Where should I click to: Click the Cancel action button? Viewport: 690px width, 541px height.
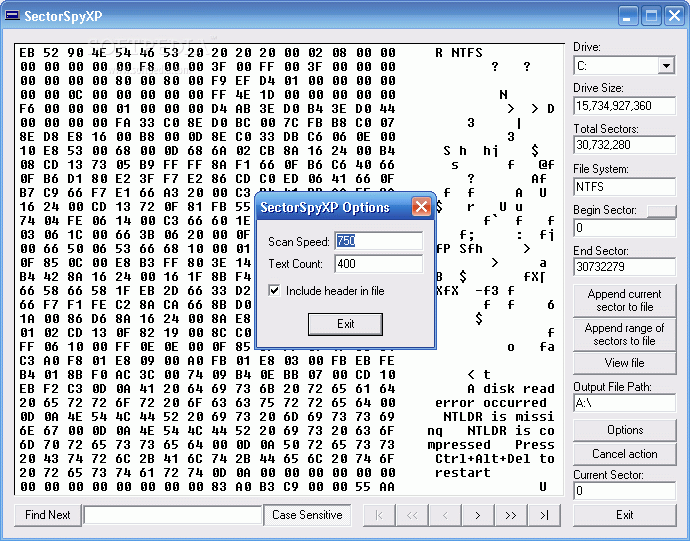(624, 454)
